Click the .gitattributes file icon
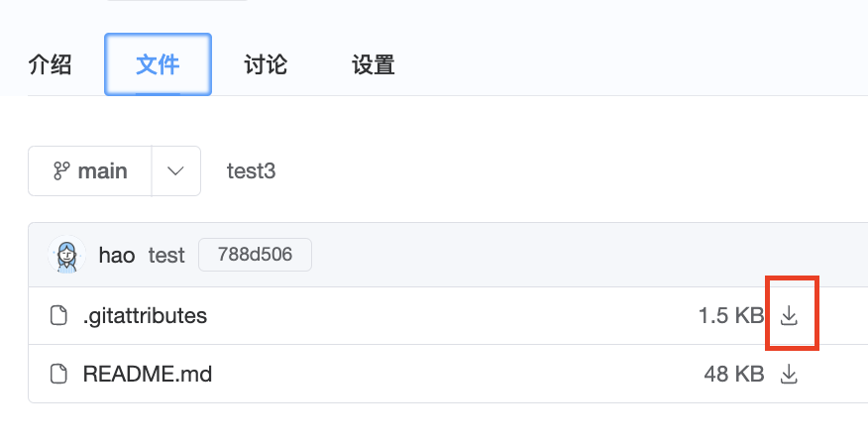Viewport: 868px width, 444px height. tap(60, 316)
